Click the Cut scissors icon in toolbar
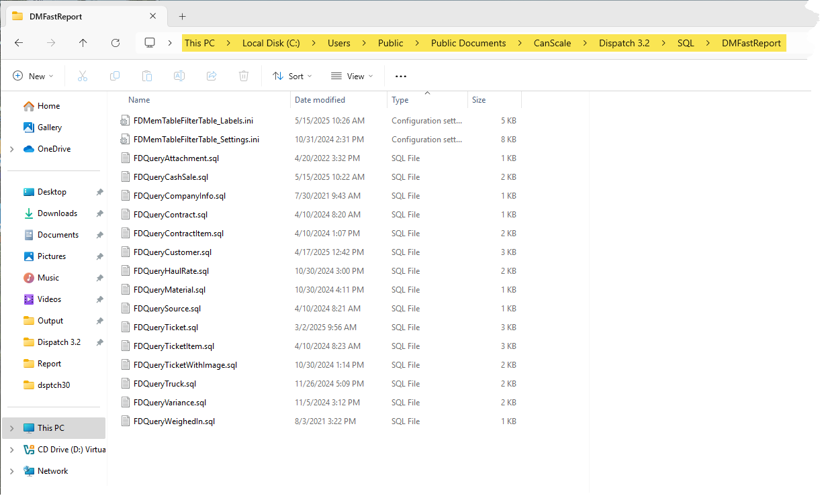The image size is (824, 504). (83, 77)
